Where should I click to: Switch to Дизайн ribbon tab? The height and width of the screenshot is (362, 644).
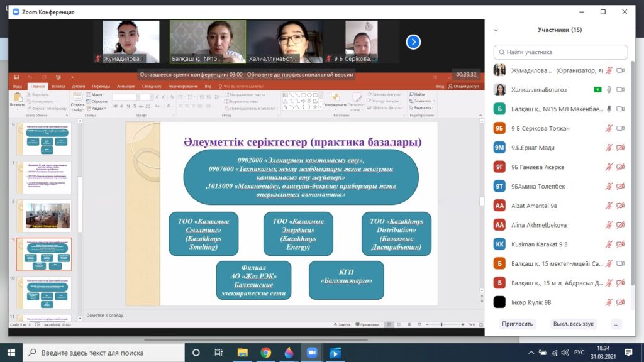[79, 87]
